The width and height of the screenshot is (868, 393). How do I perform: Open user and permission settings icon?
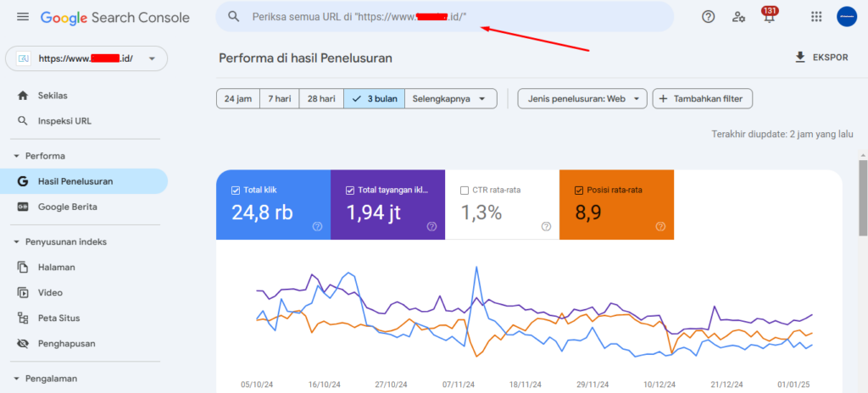738,17
